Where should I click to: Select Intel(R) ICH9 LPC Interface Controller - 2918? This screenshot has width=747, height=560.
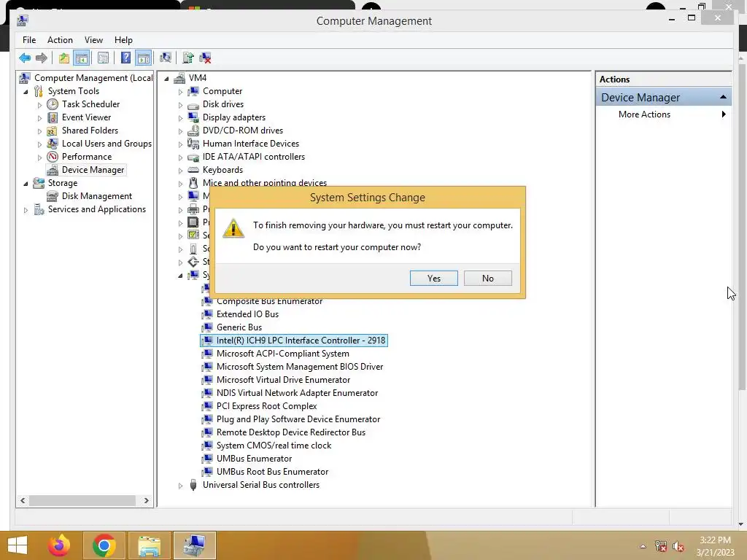tap(301, 341)
